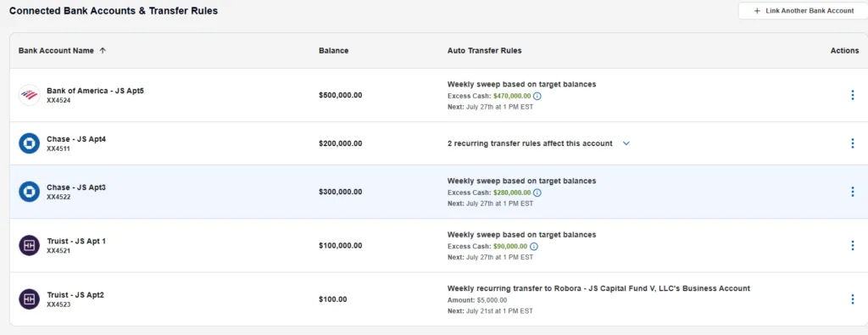
Task: Click the Amount: $5,000.00 line
Action: [477, 300]
